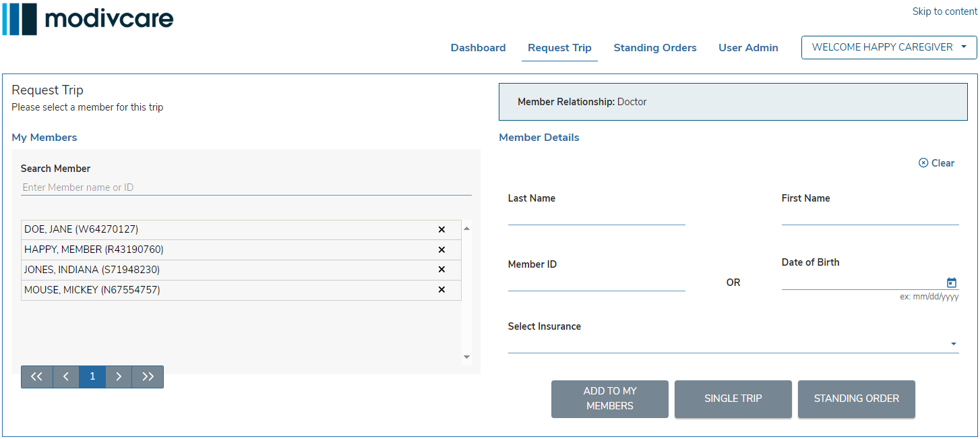The image size is (980, 439).
Task: Click the Add To My Members button
Action: [610, 399]
